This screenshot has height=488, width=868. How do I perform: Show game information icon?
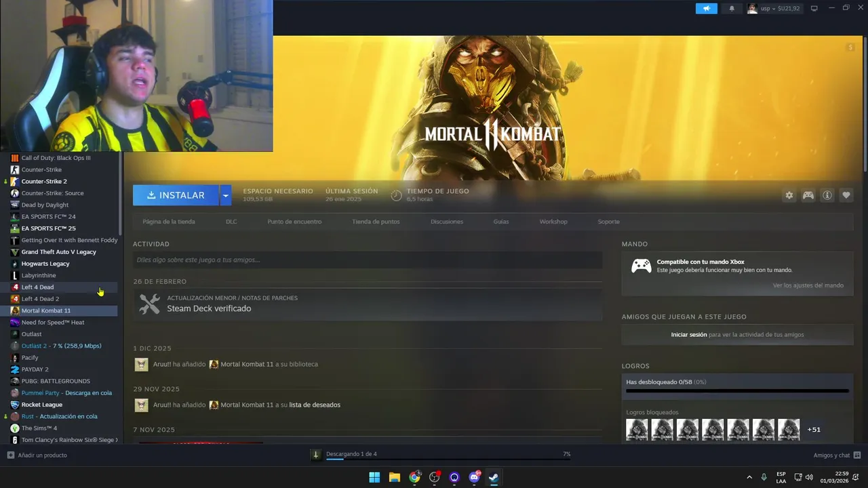(827, 195)
